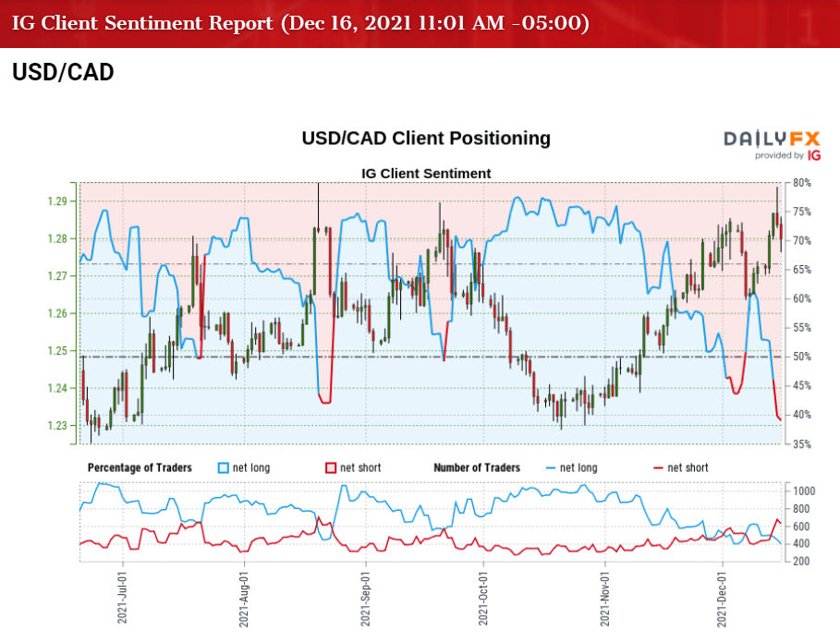Click the 60% sentiment axis label
The height and width of the screenshot is (642, 840).
click(802, 298)
